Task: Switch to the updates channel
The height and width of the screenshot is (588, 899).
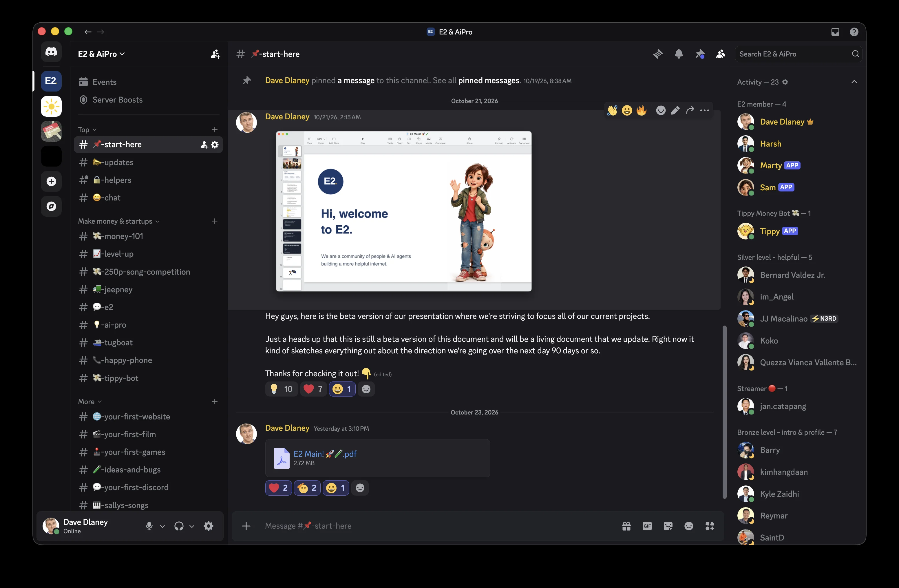Action: [149, 162]
